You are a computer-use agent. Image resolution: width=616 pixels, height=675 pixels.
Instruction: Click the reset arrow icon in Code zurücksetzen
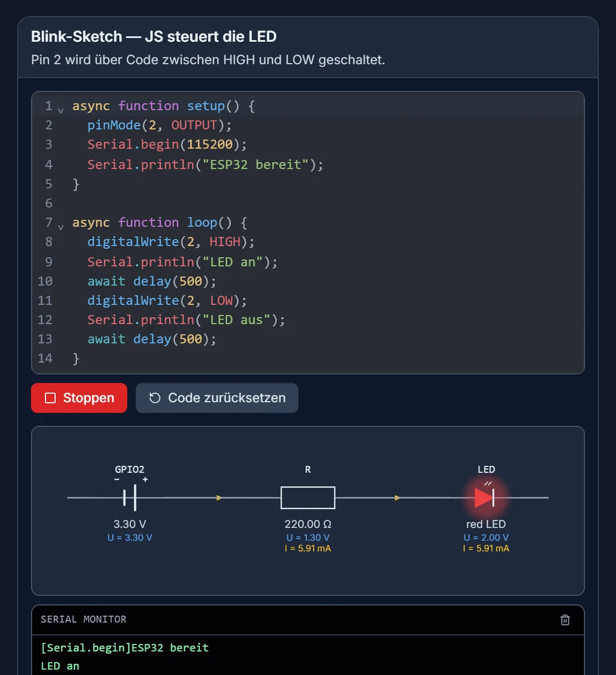(155, 398)
